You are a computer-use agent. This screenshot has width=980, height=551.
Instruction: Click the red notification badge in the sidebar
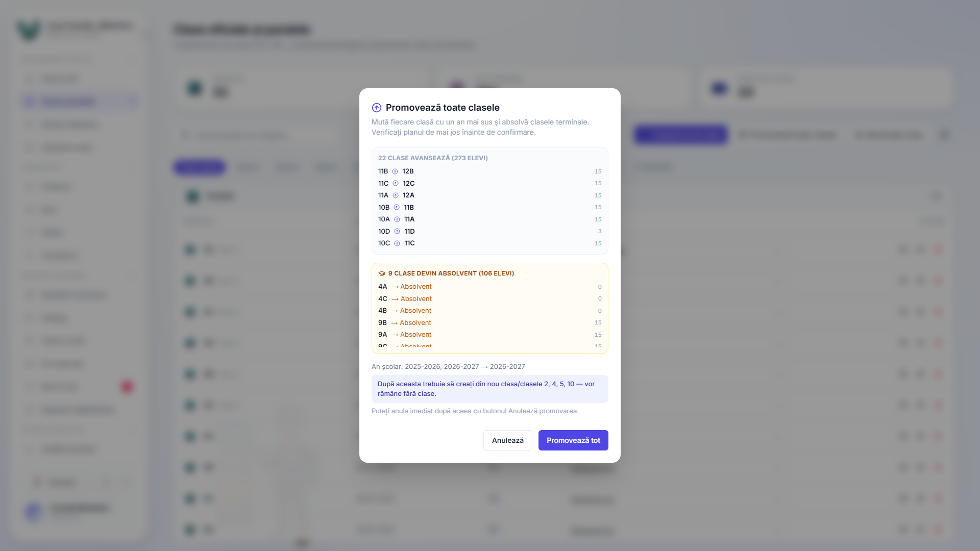[x=127, y=387]
